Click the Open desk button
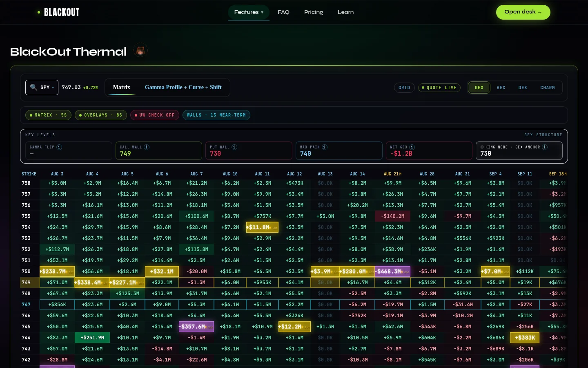 523,12
